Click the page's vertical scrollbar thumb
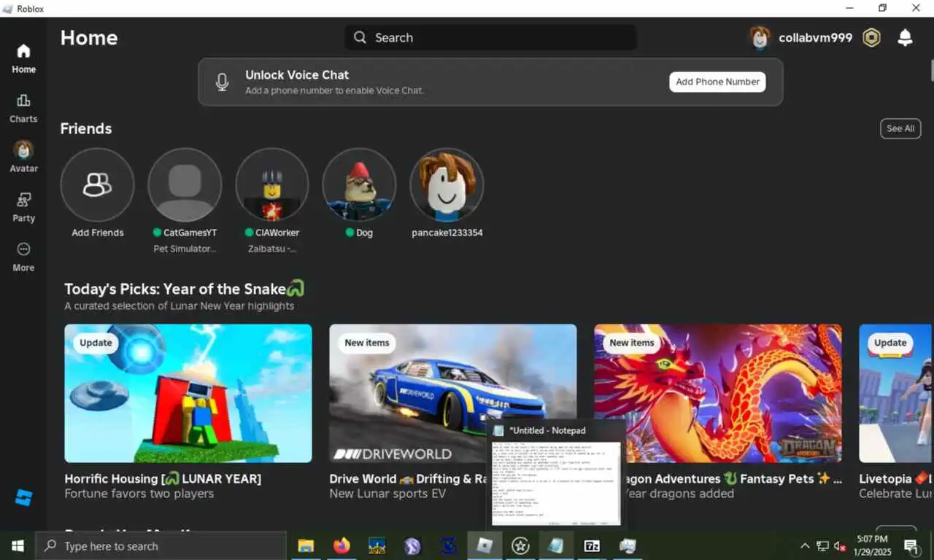Screen dimensions: 934x560 click(931, 70)
